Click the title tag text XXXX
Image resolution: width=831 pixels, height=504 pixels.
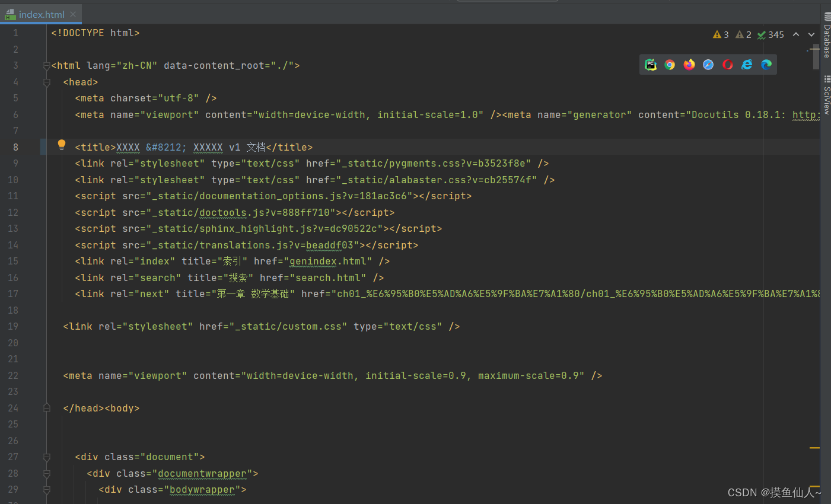coord(128,147)
